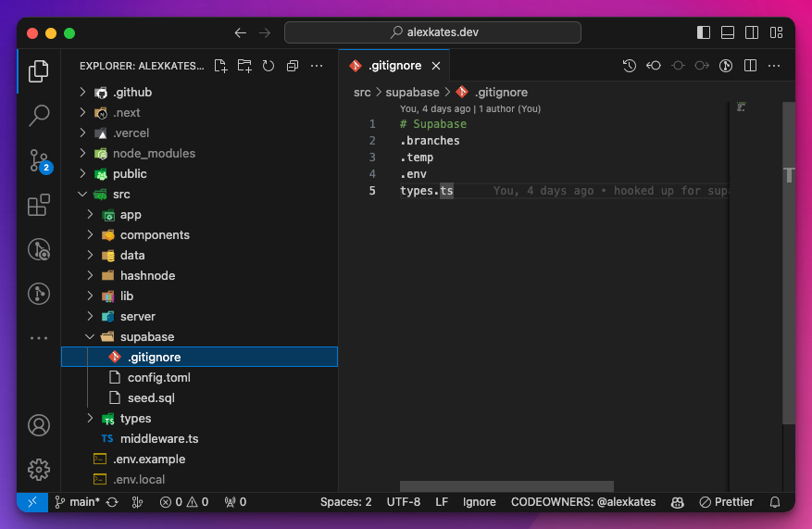Refresh the Explorer tree
Viewport: 812px width, 529px height.
tap(269, 66)
